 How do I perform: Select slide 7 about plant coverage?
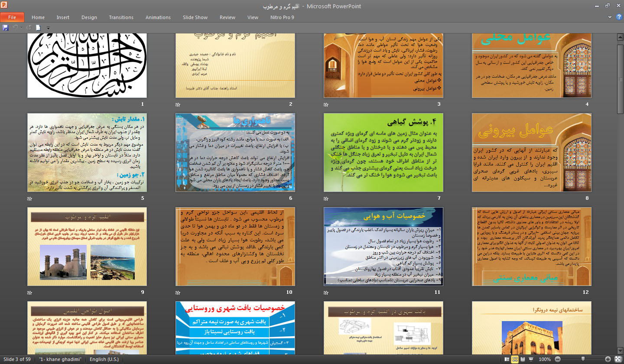(383, 153)
